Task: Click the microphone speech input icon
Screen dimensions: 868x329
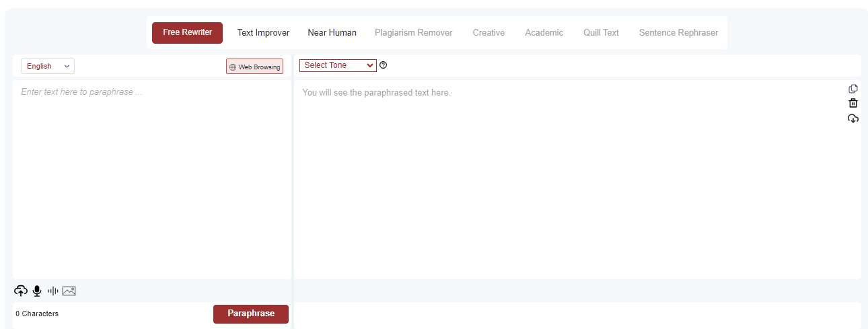Action: pos(37,291)
